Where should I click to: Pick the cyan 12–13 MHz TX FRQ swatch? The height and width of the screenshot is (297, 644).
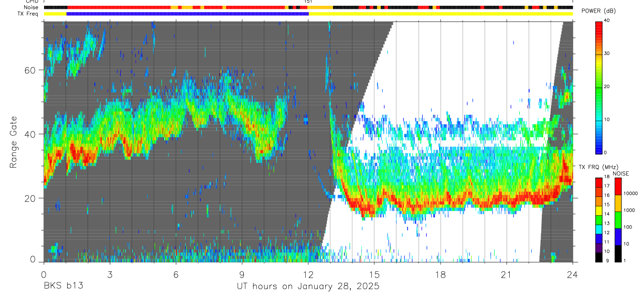pos(598,229)
